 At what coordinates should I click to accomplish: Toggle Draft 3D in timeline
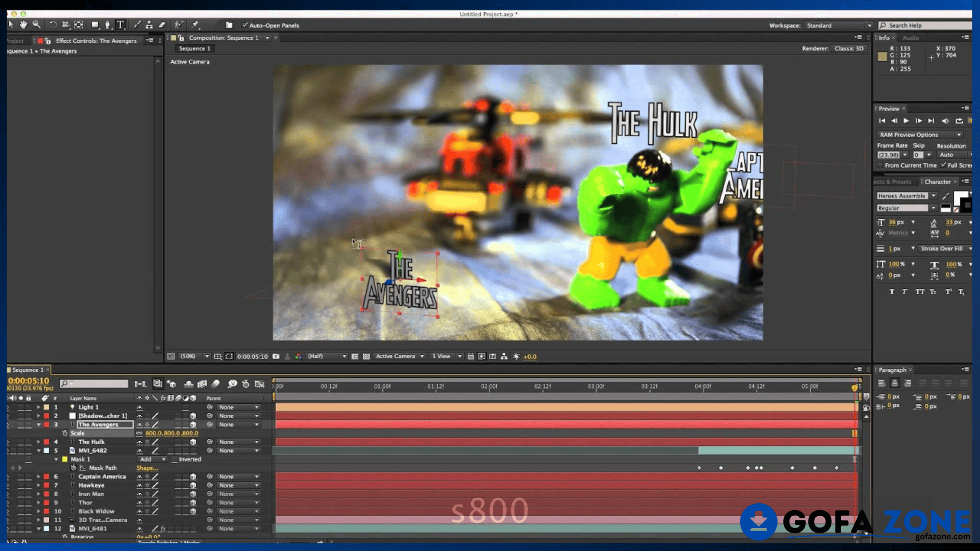click(x=171, y=384)
